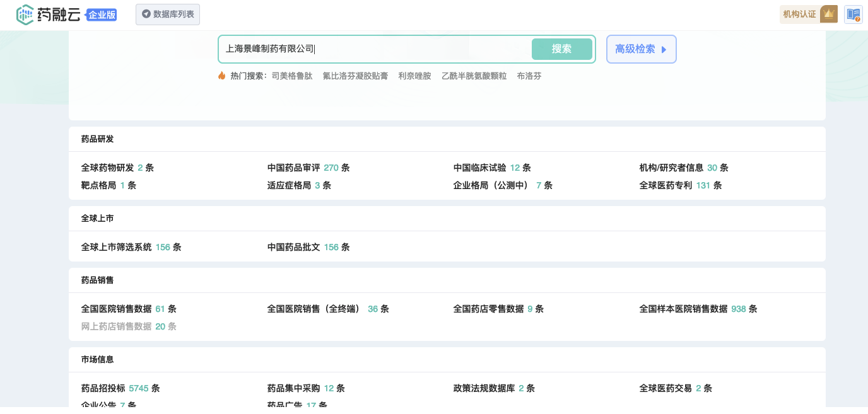
Task: Open 药品招投标 5745 results
Action: tap(120, 388)
